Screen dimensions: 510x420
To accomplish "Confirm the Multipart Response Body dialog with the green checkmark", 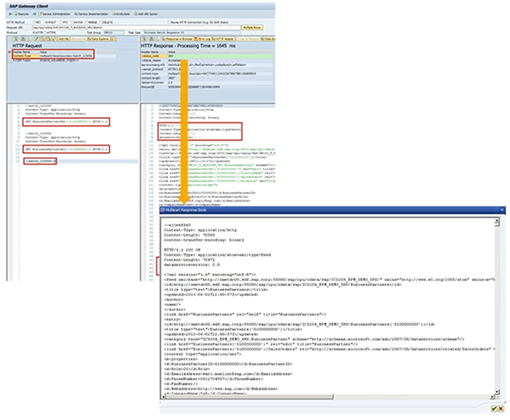I will coord(493,409).
